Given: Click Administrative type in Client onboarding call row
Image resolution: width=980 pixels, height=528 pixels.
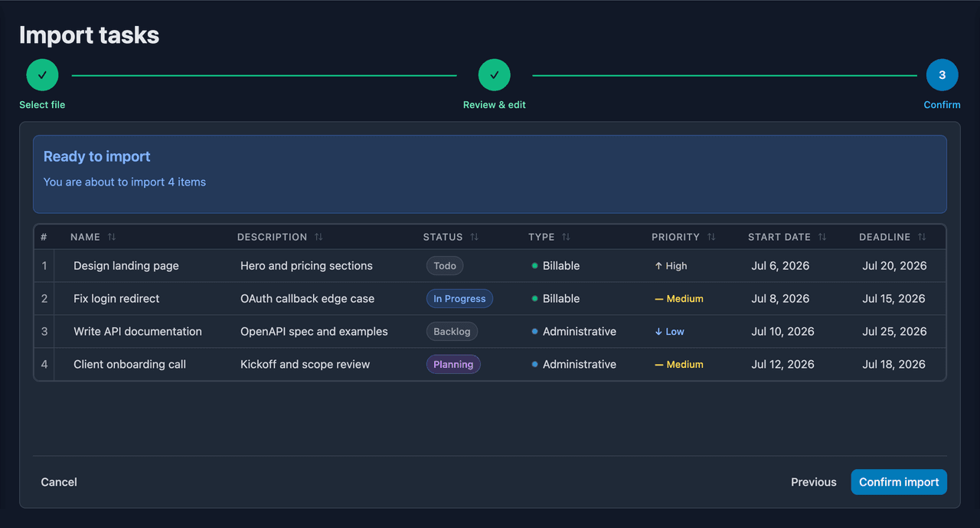Looking at the screenshot, I should tap(574, 365).
